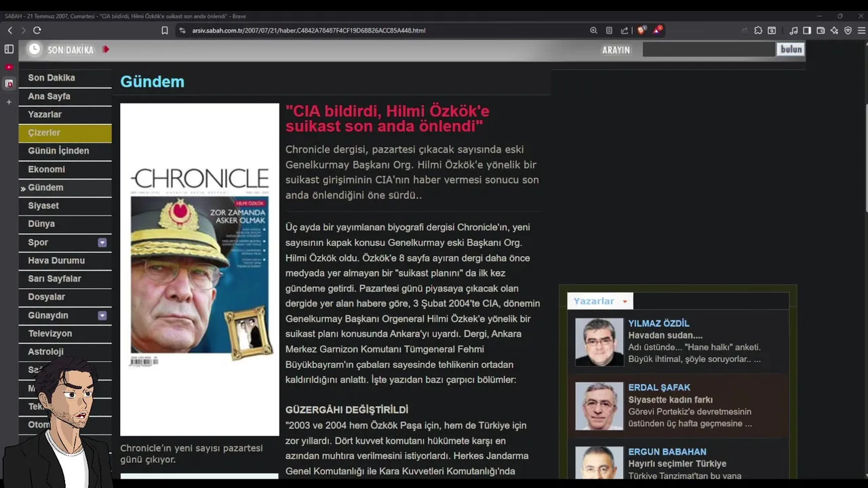Image resolution: width=868 pixels, height=488 pixels.
Task: Open Brave Shields lion icon
Action: pos(642,30)
